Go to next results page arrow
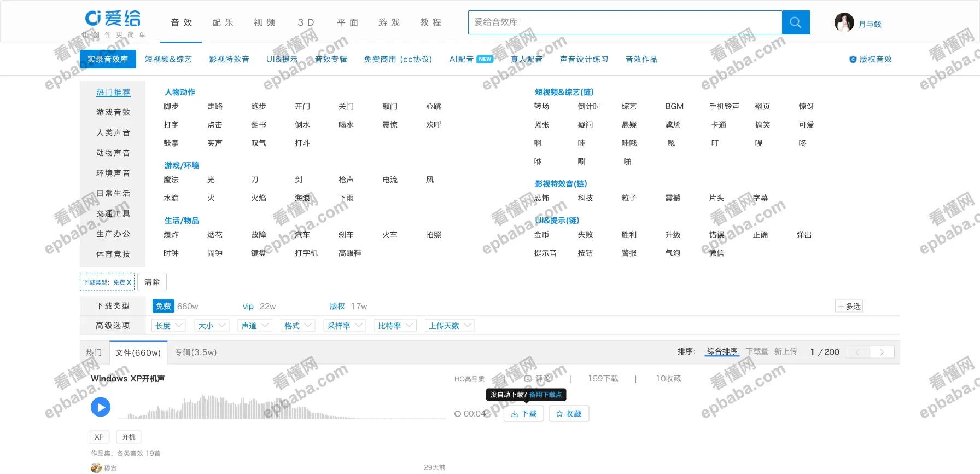 click(882, 352)
